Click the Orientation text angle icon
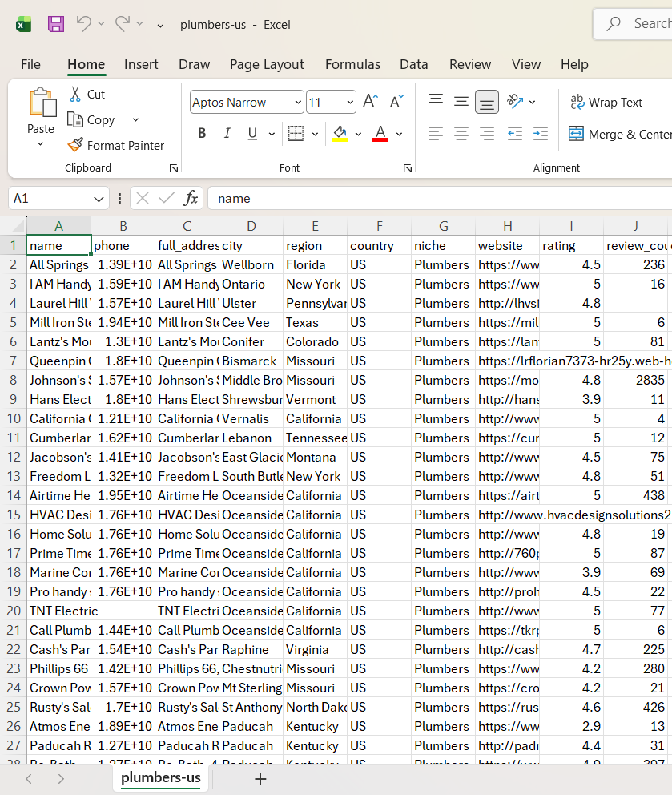Viewport: 672px width, 795px height. pyautogui.click(x=515, y=102)
